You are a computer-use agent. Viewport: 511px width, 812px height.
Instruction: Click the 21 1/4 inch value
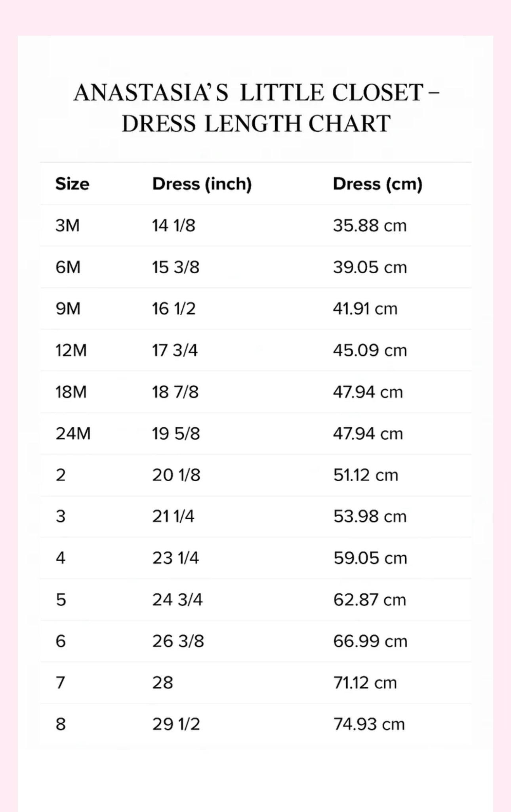point(173,516)
